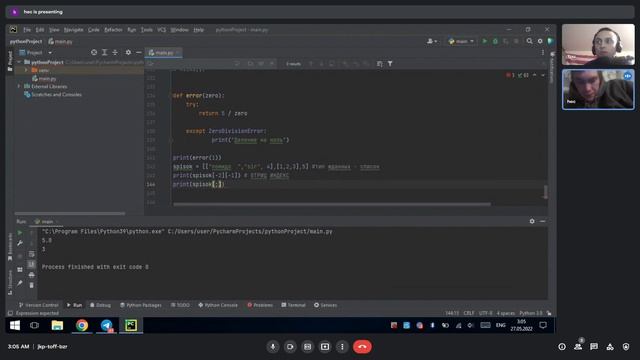The image size is (640, 360).
Task: Switch to Python Console tab
Action: 218,305
